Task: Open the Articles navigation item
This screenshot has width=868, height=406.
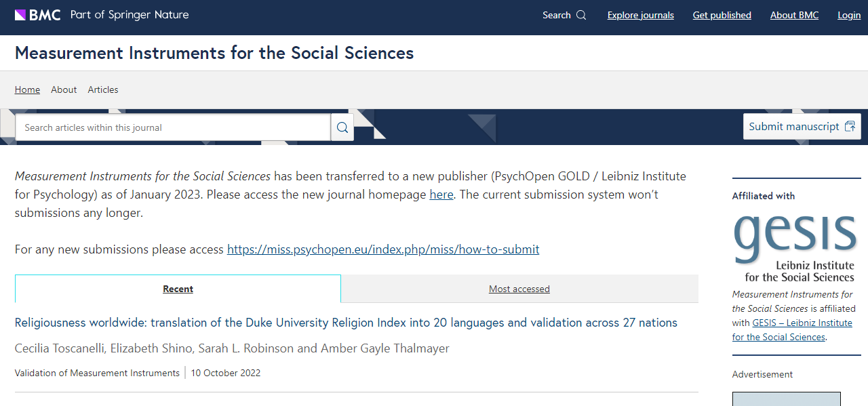Action: [x=103, y=89]
